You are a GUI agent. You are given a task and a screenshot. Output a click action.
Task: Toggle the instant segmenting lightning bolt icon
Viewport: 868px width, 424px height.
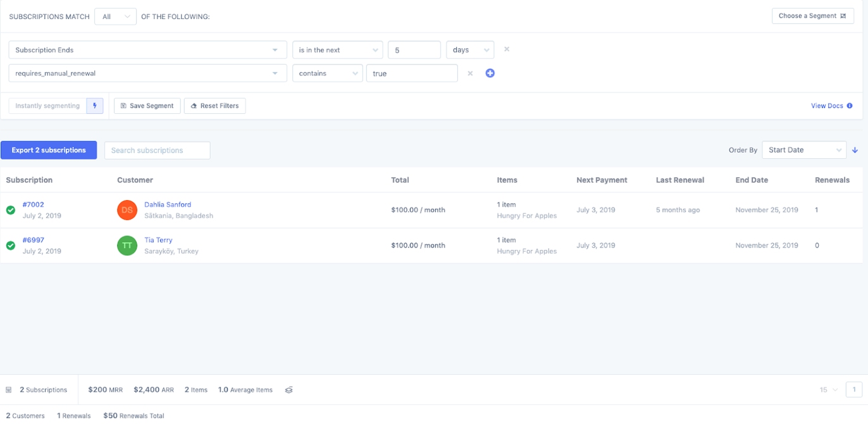coord(94,106)
